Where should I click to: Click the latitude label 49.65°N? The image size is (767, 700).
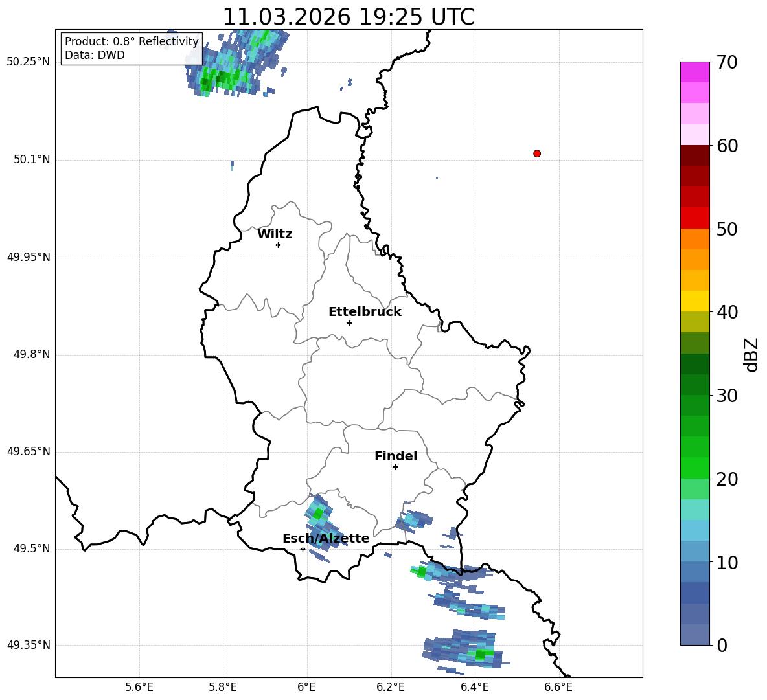[x=29, y=451]
